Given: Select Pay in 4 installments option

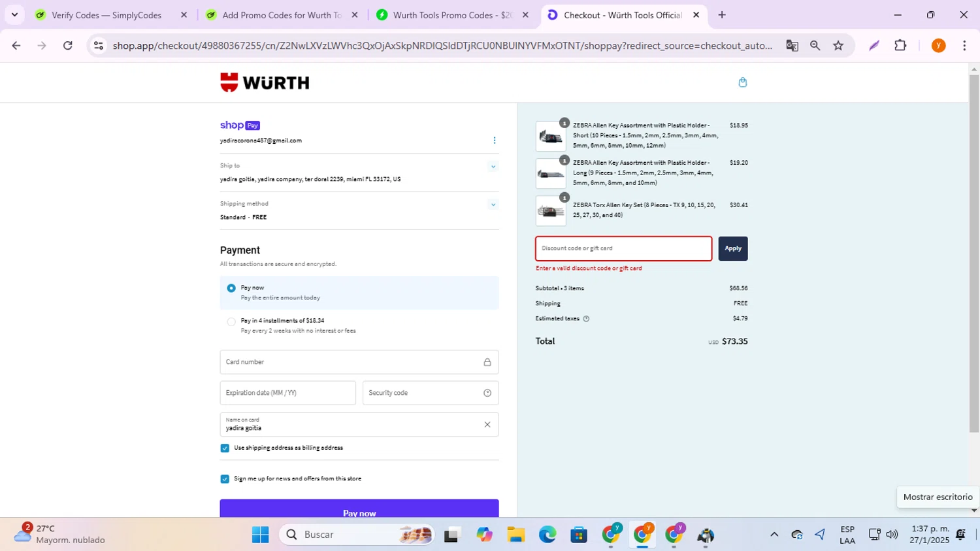Looking at the screenshot, I should (x=231, y=322).
